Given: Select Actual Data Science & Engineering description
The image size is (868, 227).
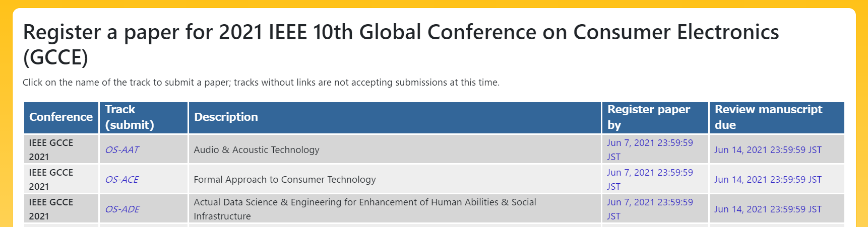Looking at the screenshot, I should tap(365, 209).
